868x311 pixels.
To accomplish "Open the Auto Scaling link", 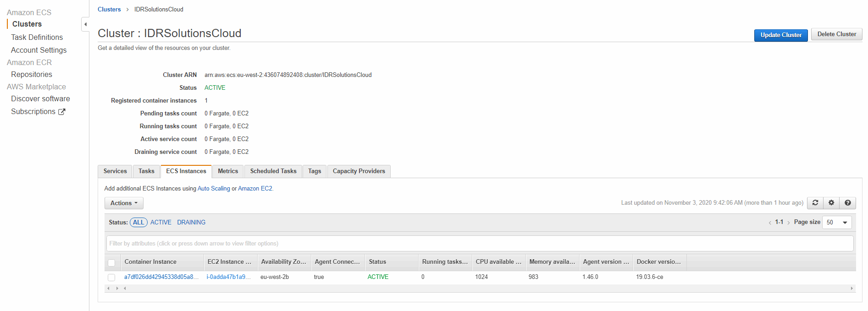I will (214, 188).
